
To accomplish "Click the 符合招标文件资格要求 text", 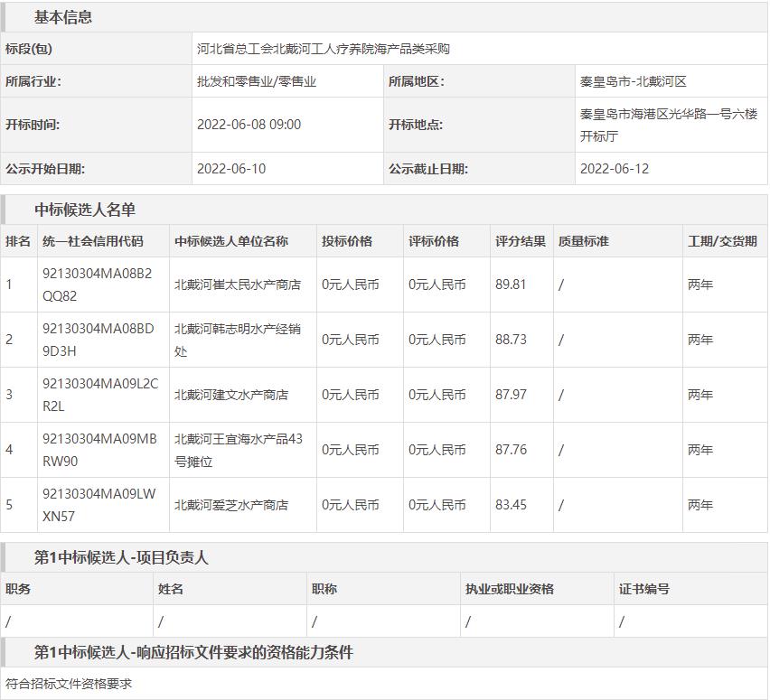I will click(69, 684).
